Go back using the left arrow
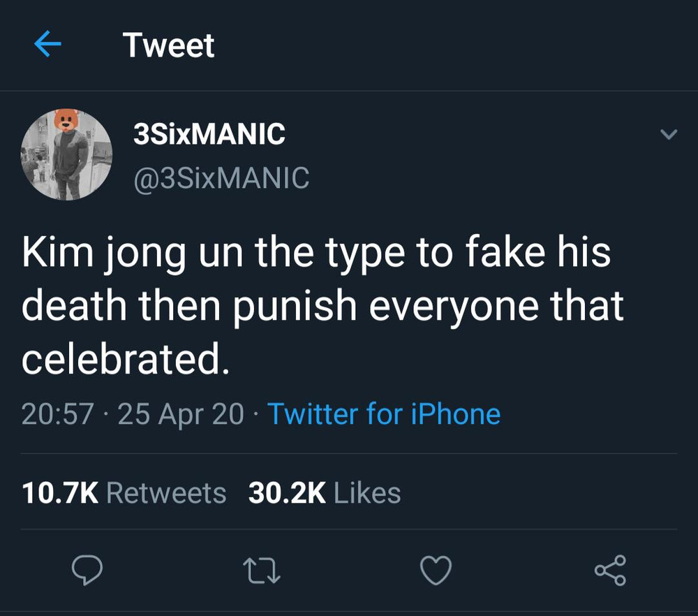Image resolution: width=698 pixels, height=616 pixels. pos(47,45)
